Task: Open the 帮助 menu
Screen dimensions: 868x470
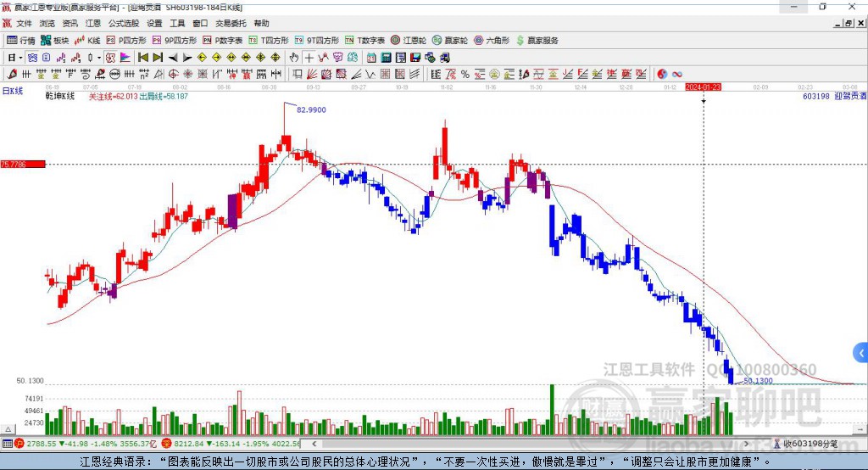Action: (261, 23)
